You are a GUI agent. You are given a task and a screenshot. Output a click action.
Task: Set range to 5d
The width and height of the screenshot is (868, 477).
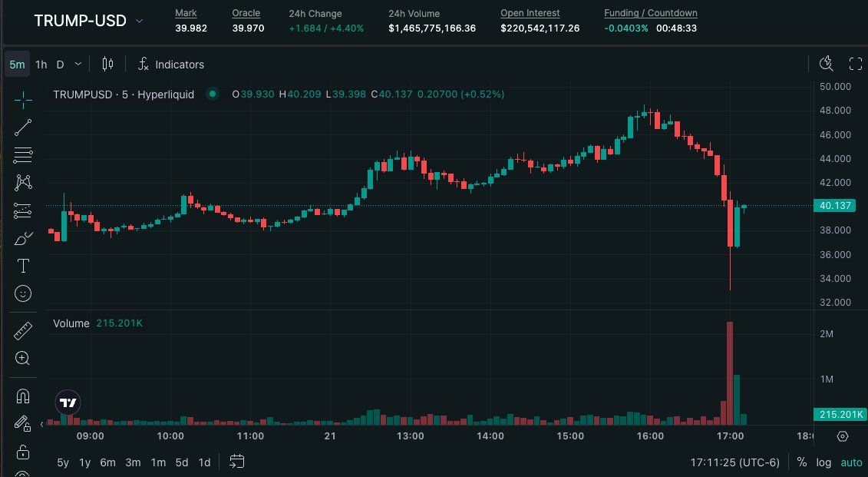coord(182,462)
